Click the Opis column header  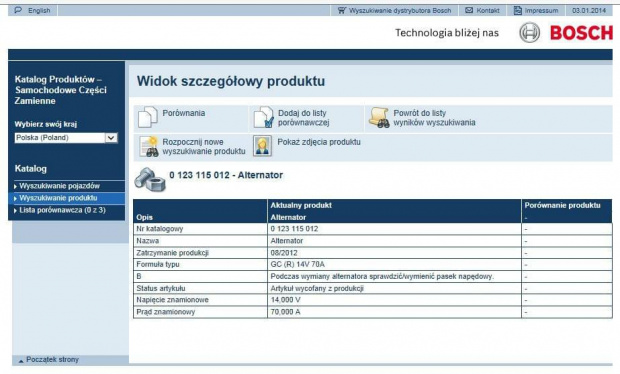click(144, 217)
